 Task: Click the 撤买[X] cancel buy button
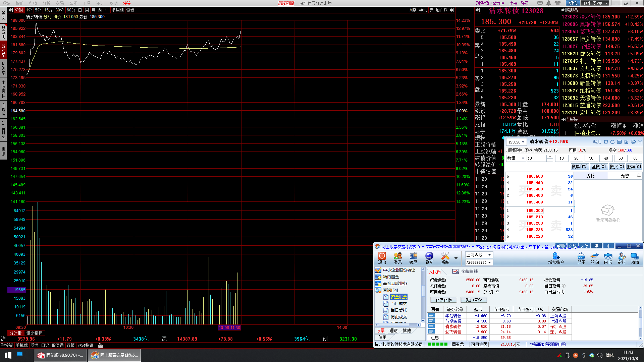[617, 167]
